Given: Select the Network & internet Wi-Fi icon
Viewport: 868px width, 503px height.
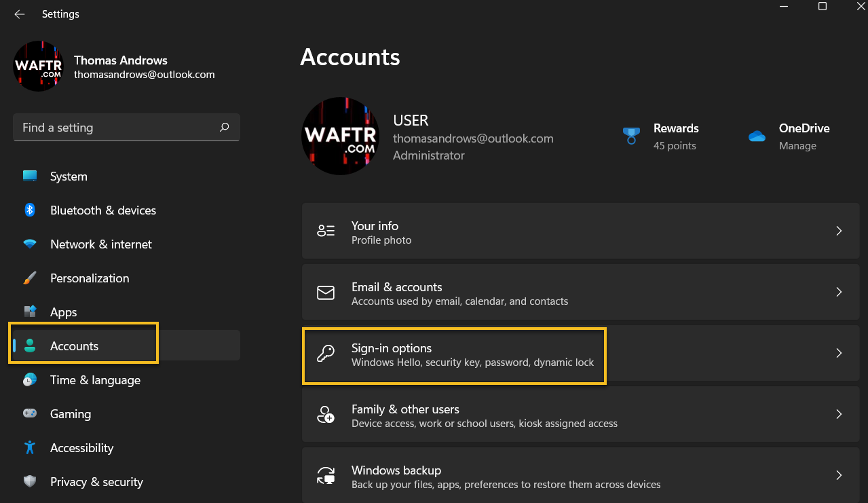Looking at the screenshot, I should pyautogui.click(x=30, y=244).
